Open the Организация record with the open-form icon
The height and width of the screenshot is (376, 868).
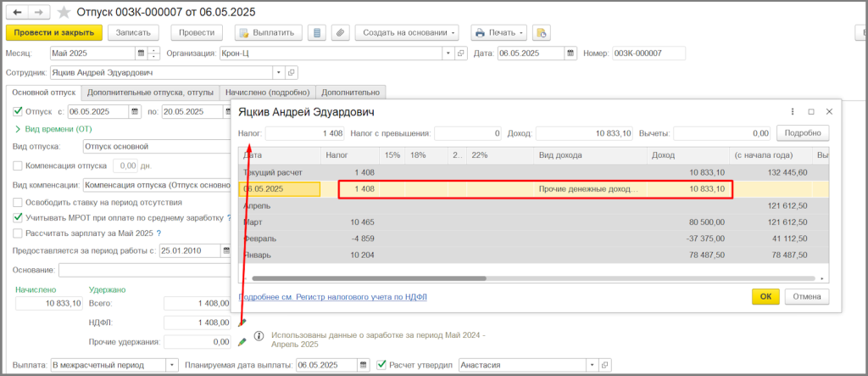[x=460, y=53]
